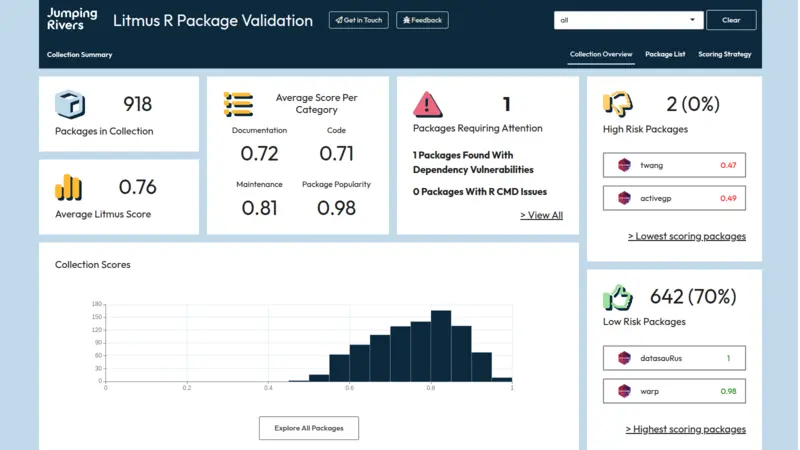Switch to the Package List tab

(665, 54)
